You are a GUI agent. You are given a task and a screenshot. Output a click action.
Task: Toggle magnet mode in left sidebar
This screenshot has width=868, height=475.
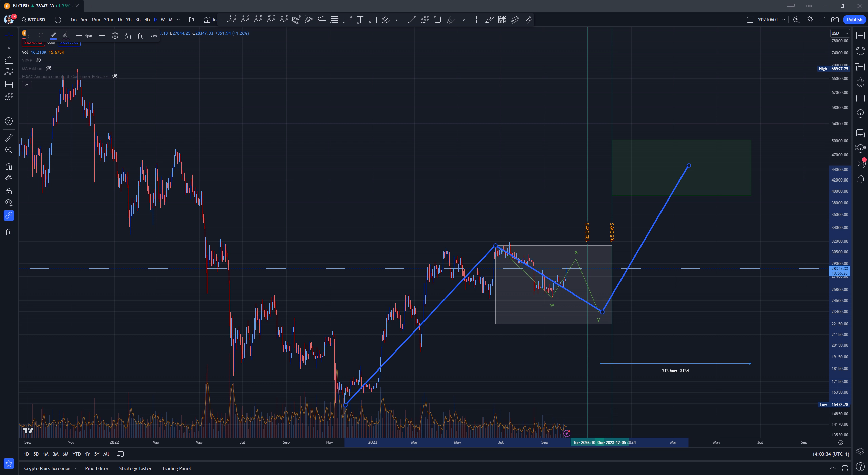point(9,166)
